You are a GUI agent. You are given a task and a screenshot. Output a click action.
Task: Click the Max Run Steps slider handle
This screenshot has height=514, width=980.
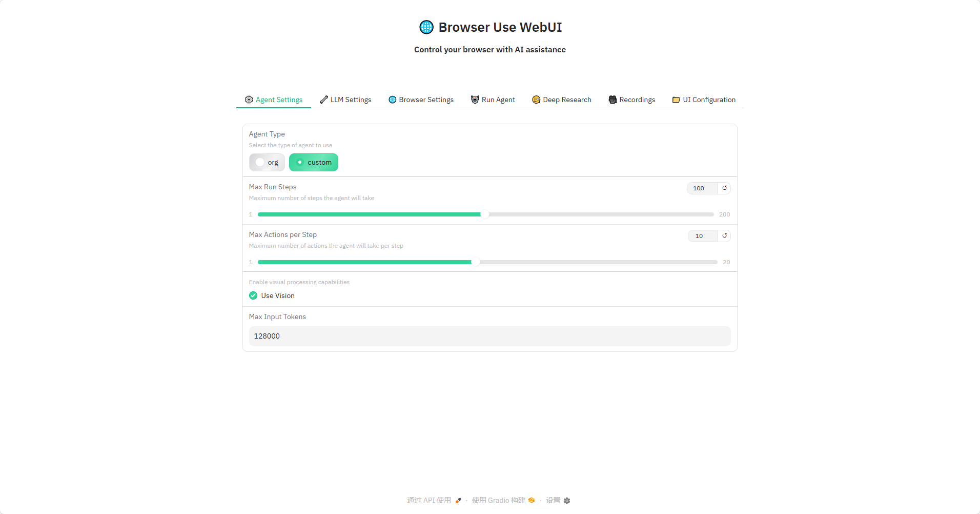[x=485, y=214]
